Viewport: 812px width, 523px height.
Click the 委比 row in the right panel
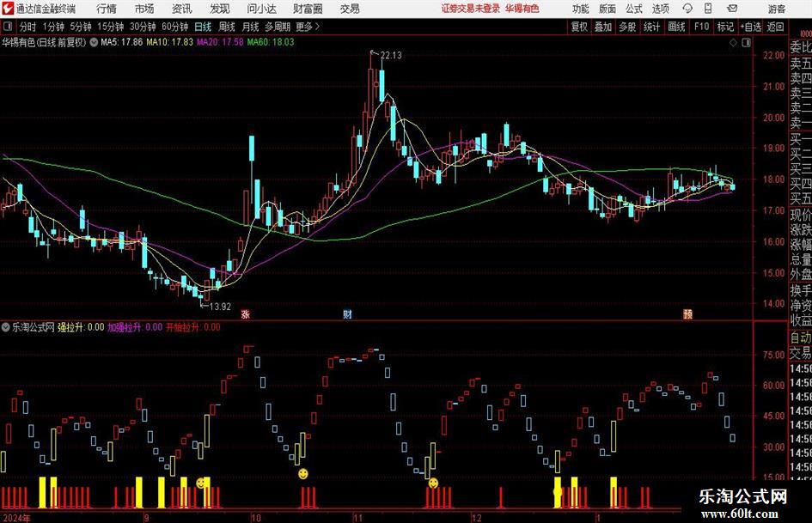[801, 47]
